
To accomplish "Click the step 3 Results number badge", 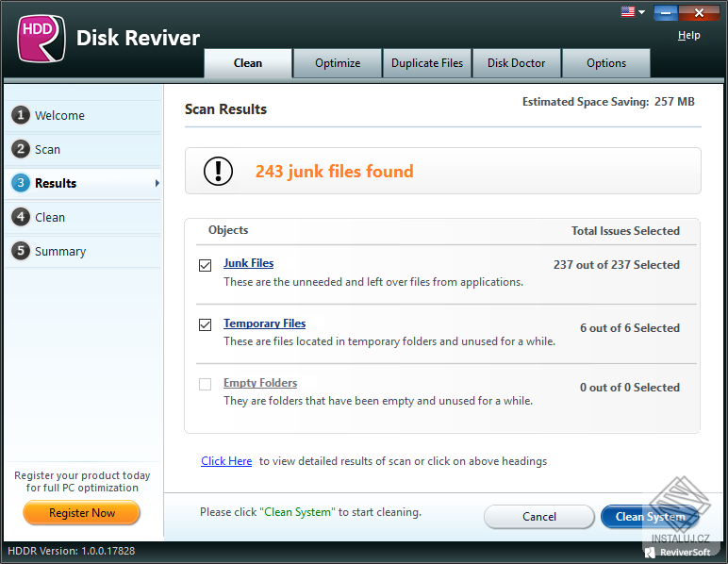I will [21, 183].
